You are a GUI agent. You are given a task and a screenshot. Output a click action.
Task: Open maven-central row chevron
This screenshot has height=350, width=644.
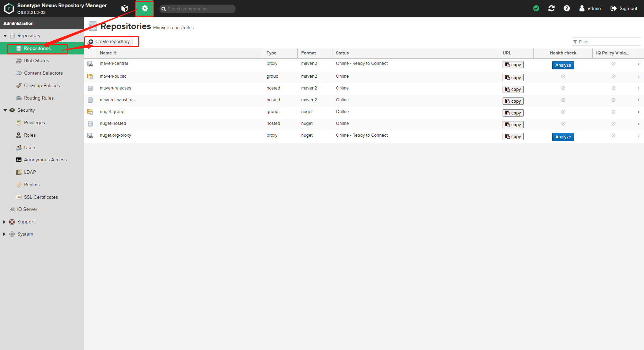pos(638,64)
